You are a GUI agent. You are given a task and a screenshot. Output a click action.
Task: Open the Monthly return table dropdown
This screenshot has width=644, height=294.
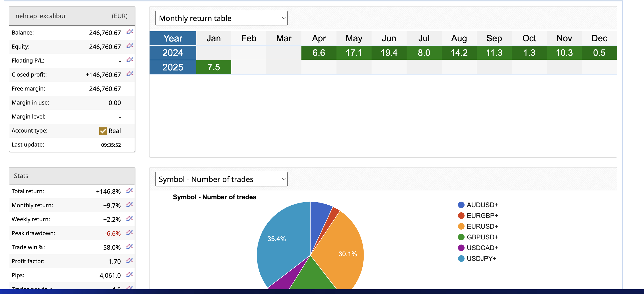coord(221,18)
